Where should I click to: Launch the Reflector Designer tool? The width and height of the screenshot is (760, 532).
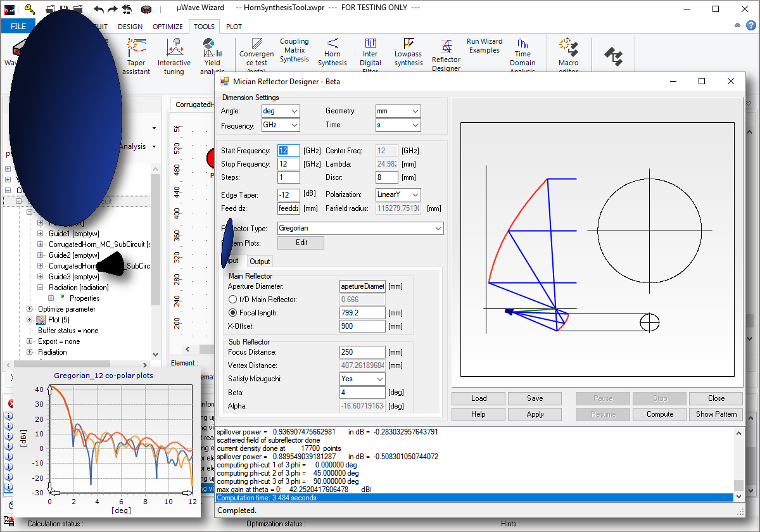tap(446, 55)
